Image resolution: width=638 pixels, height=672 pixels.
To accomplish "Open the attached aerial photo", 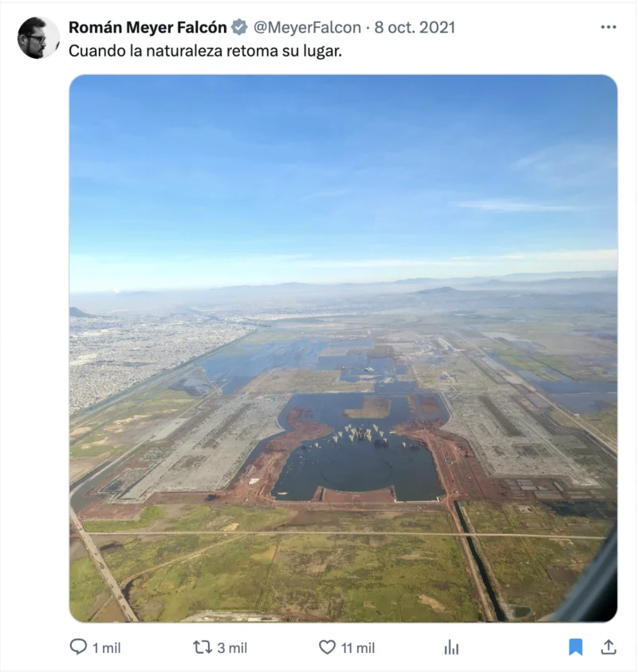I will pos(343,348).
